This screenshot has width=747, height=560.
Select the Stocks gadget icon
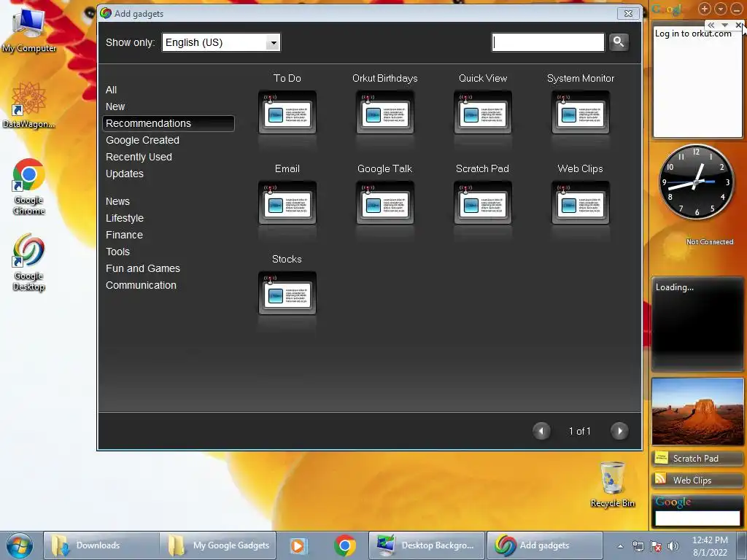click(x=287, y=293)
